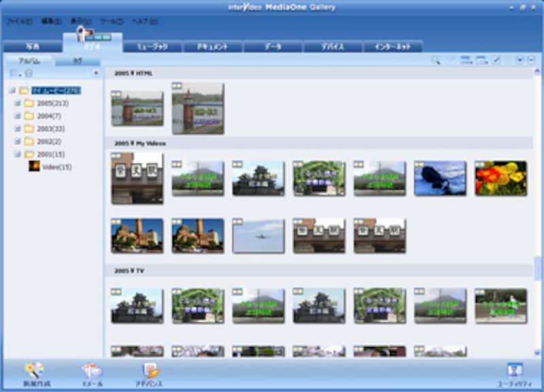
Task: Select the last TV-row thumbnail with a person
Action: [x=500, y=306]
